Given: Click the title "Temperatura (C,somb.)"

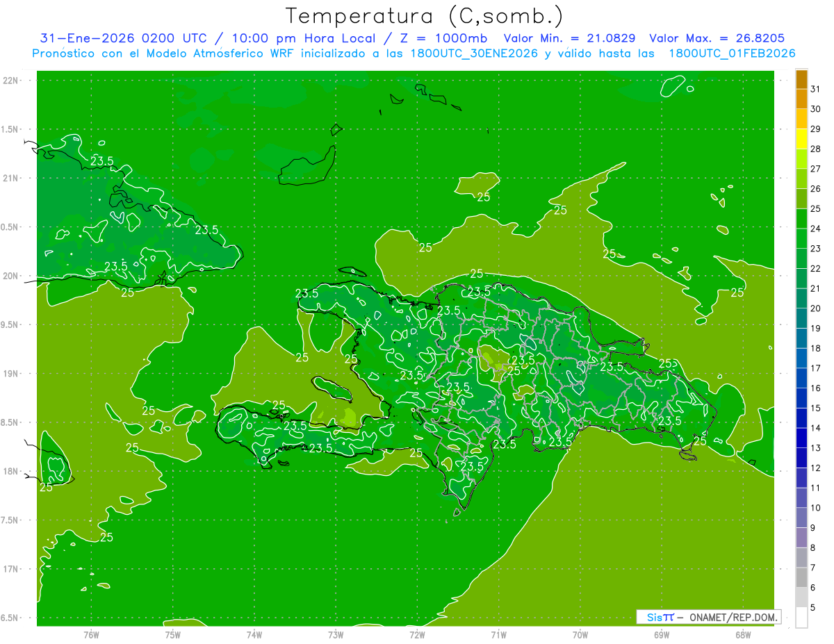Looking at the screenshot, I should click(424, 16).
